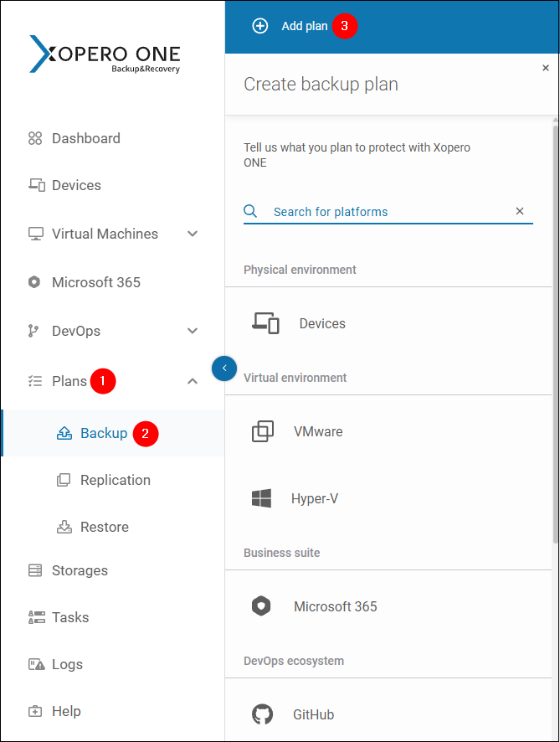Click the DevOps ecosystem section heading
The height and width of the screenshot is (742, 560).
click(x=294, y=661)
